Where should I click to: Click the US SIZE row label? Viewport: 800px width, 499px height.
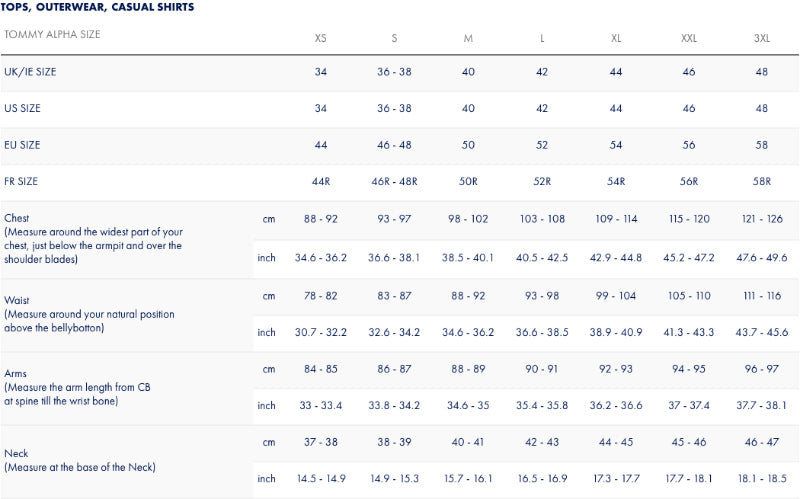22,108
